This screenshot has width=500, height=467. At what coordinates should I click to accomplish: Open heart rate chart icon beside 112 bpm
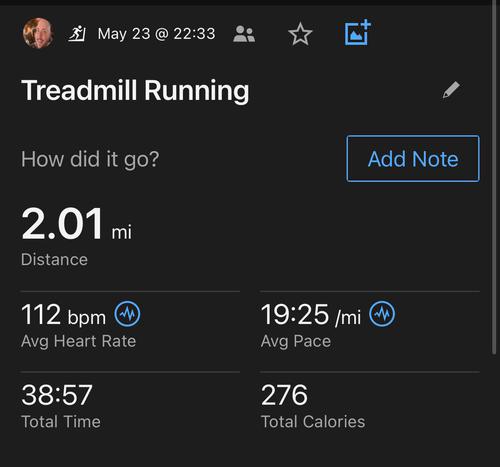point(127,314)
